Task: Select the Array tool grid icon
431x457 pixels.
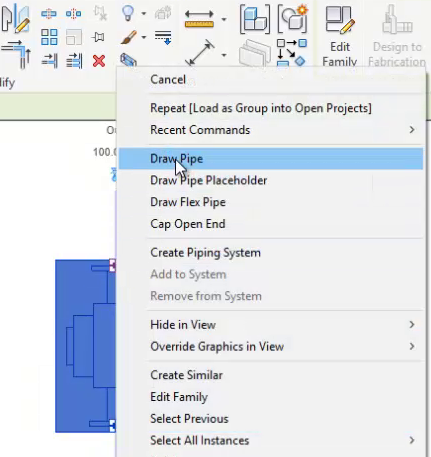Action: point(49,37)
